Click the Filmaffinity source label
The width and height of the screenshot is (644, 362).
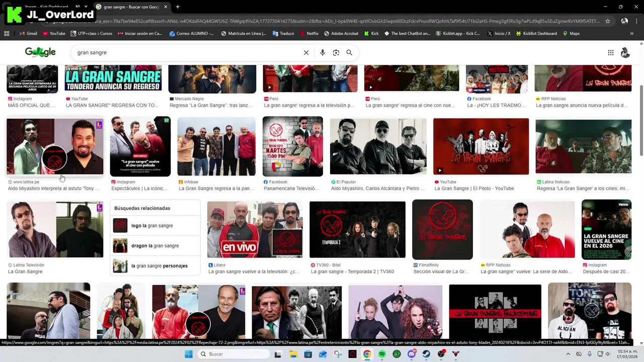[x=428, y=265]
